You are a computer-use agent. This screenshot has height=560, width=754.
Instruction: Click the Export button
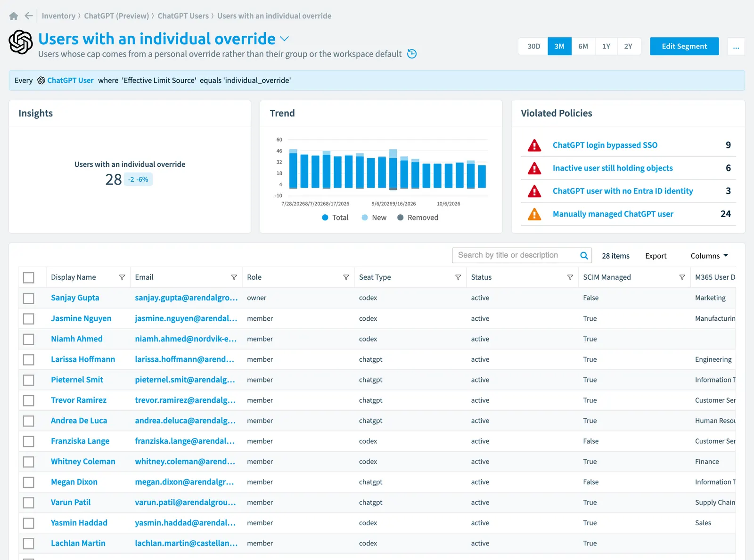656,256
